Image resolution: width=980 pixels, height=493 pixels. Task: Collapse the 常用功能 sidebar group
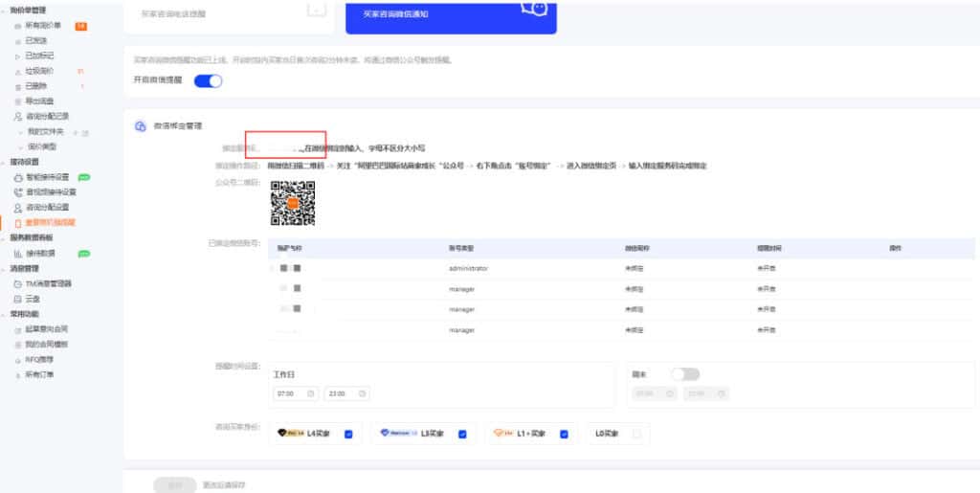point(4,313)
